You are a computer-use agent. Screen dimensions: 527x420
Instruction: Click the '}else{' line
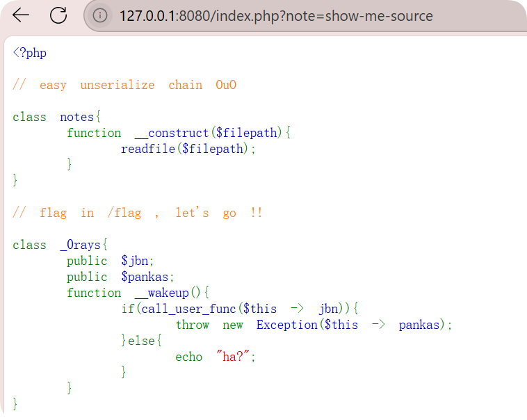click(x=142, y=340)
